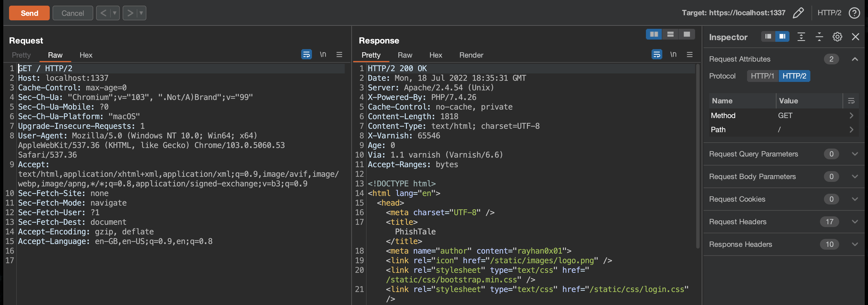Expand Request Cookies section
The height and width of the screenshot is (305, 868).
click(854, 199)
